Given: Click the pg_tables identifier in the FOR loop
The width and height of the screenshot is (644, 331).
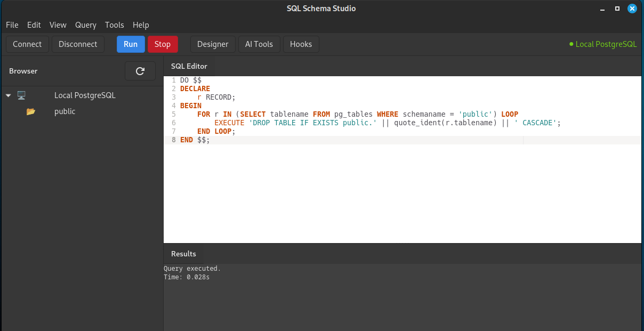Looking at the screenshot, I should click(x=353, y=114).
